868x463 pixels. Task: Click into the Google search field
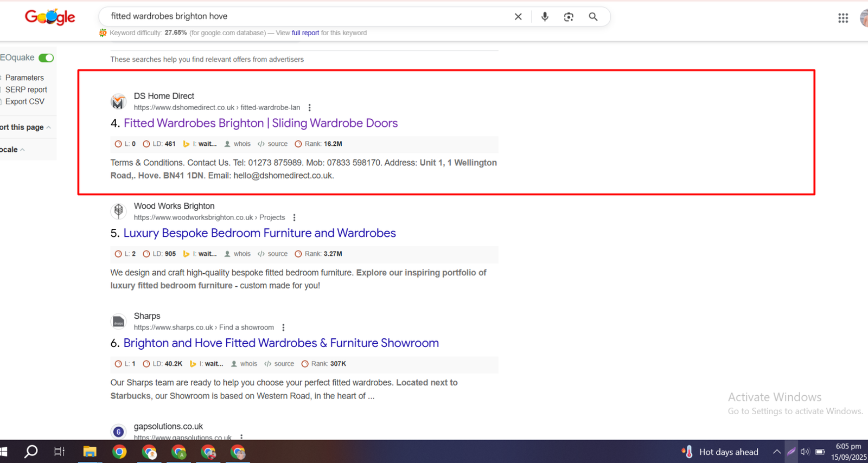304,17
